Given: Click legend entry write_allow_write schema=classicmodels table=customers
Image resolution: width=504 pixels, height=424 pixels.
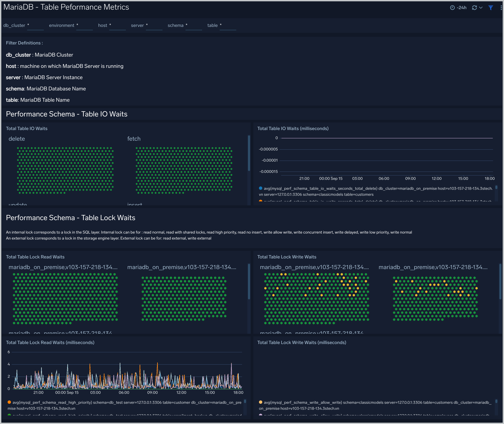Looking at the screenshot, I should coord(375,405).
